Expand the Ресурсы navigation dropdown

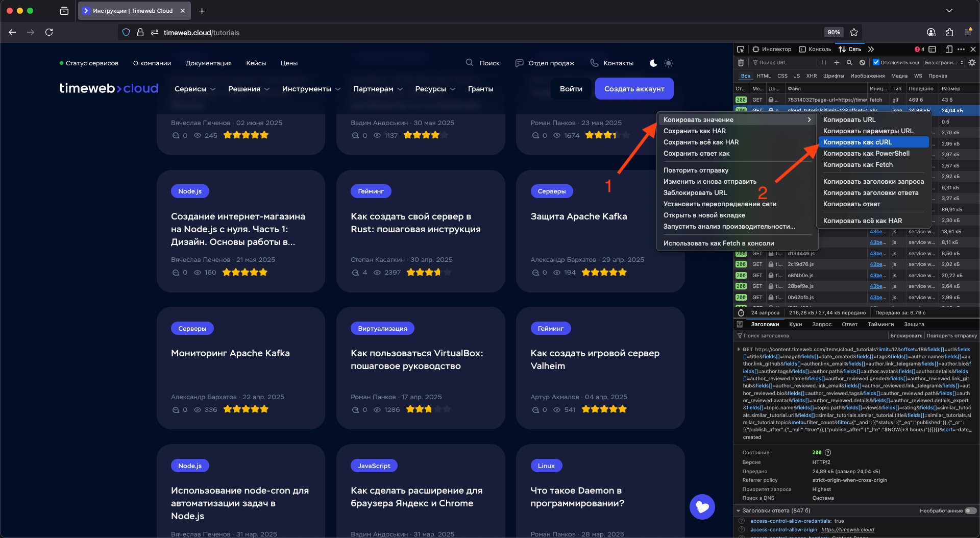(435, 89)
